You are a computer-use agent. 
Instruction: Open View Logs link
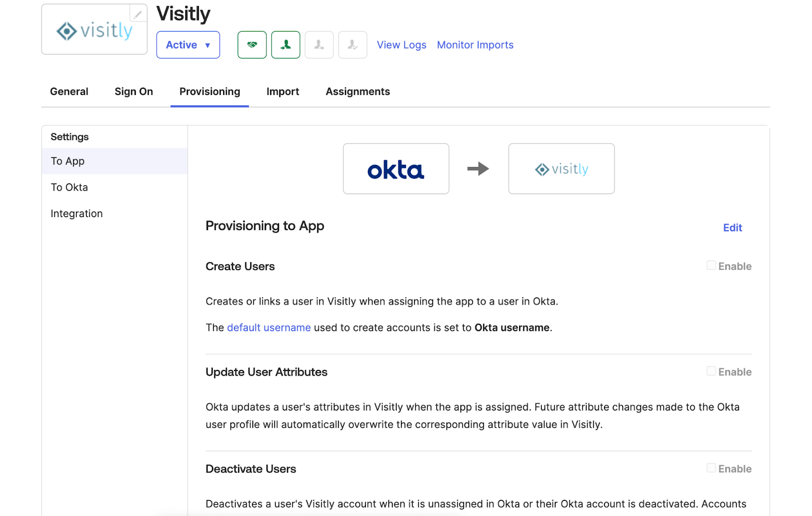coord(401,45)
